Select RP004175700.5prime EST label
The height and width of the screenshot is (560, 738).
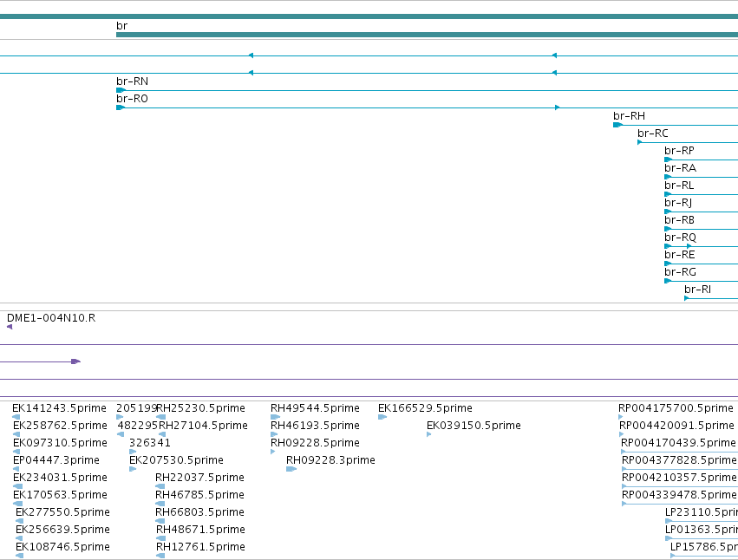pos(676,408)
